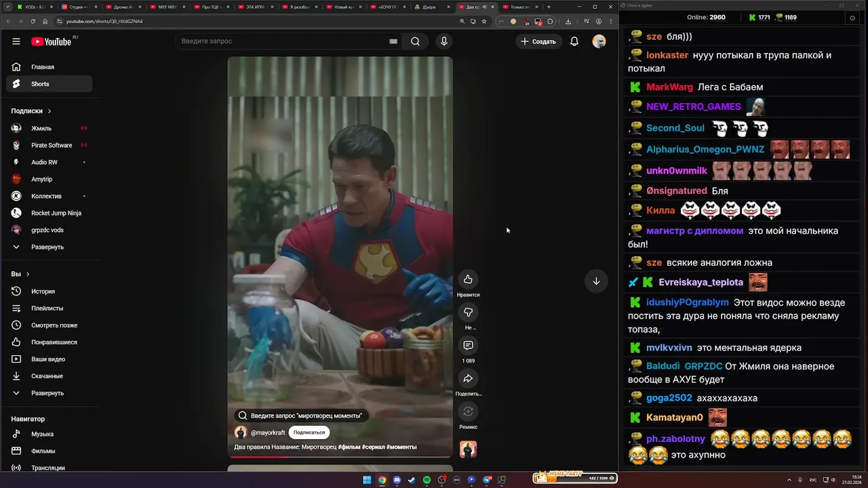Open Плейлисты playlists
The image size is (868, 488).
[49, 308]
